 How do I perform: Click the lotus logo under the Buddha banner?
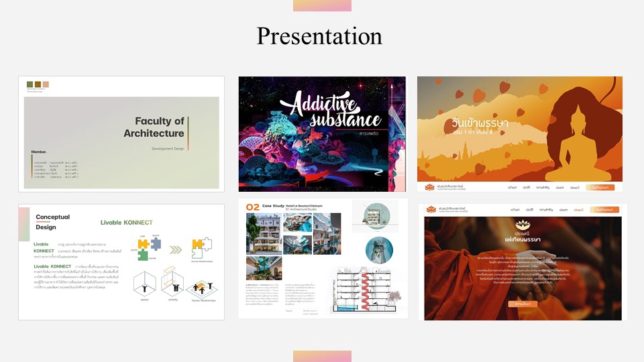pos(429,187)
